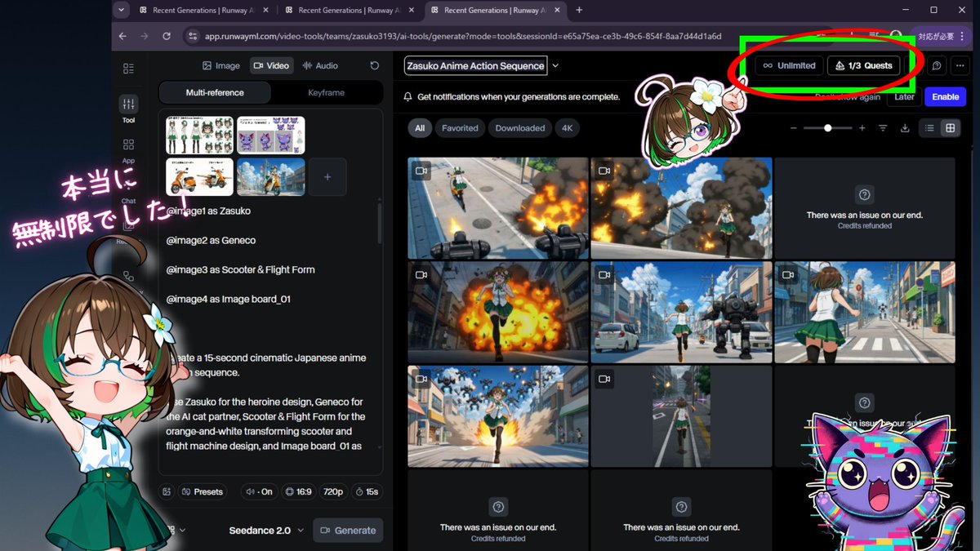Edit the Zasuko Anime Action Sequence title
The image size is (980, 551).
[475, 65]
